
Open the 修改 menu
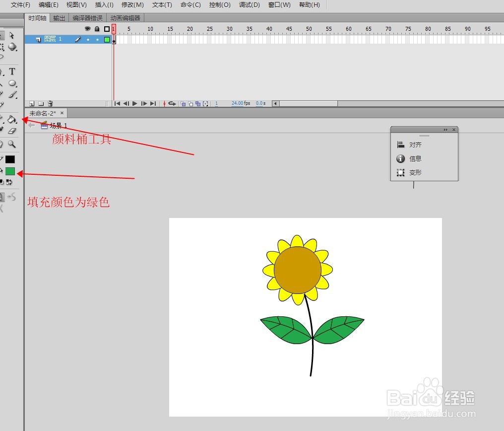(131, 5)
